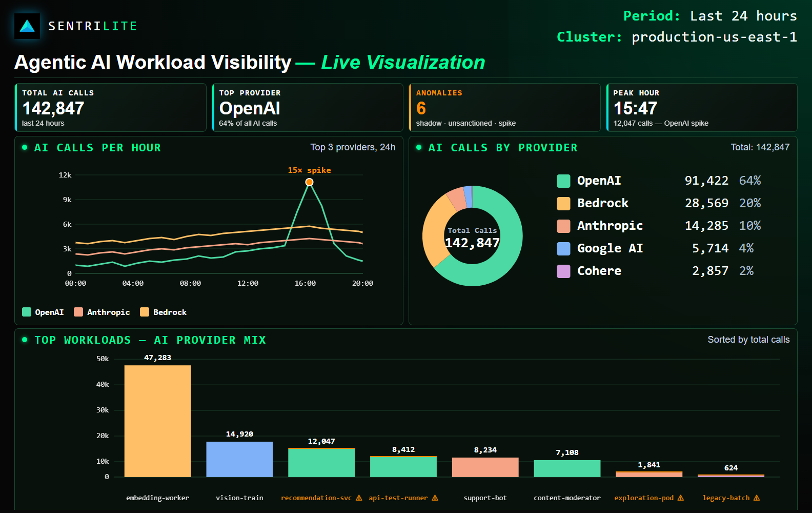Click the content-moderator green bar
The height and width of the screenshot is (513, 812).
click(x=567, y=468)
